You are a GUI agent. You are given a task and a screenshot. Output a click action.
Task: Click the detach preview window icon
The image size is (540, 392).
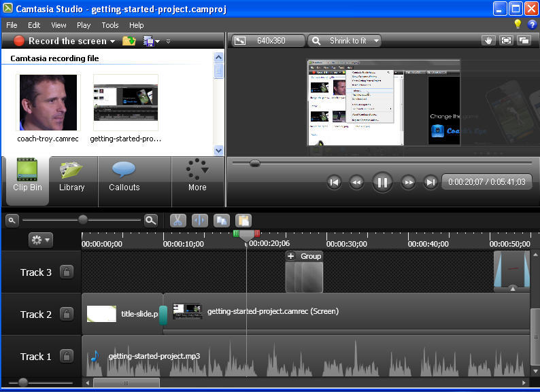coord(524,41)
